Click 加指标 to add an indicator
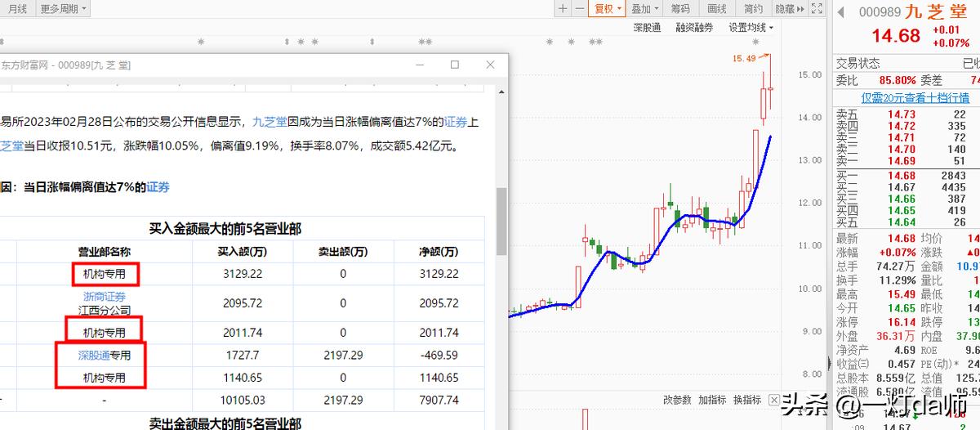The image size is (980, 430). click(712, 400)
